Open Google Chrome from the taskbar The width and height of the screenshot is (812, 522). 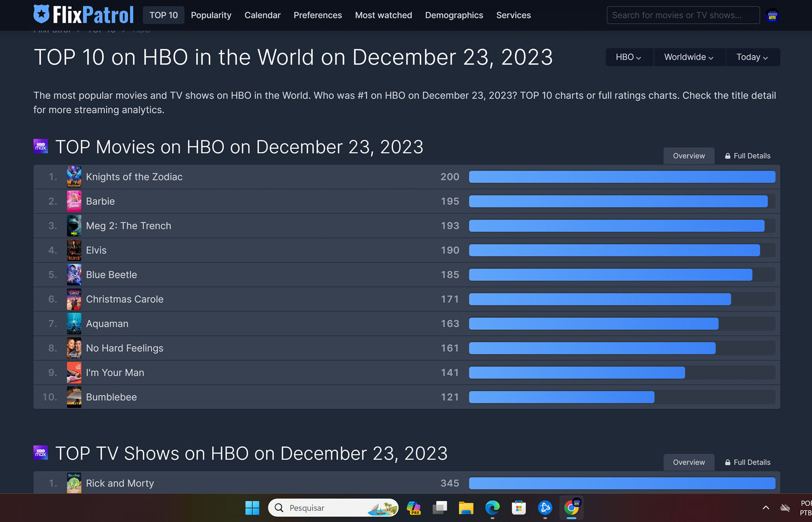point(571,508)
